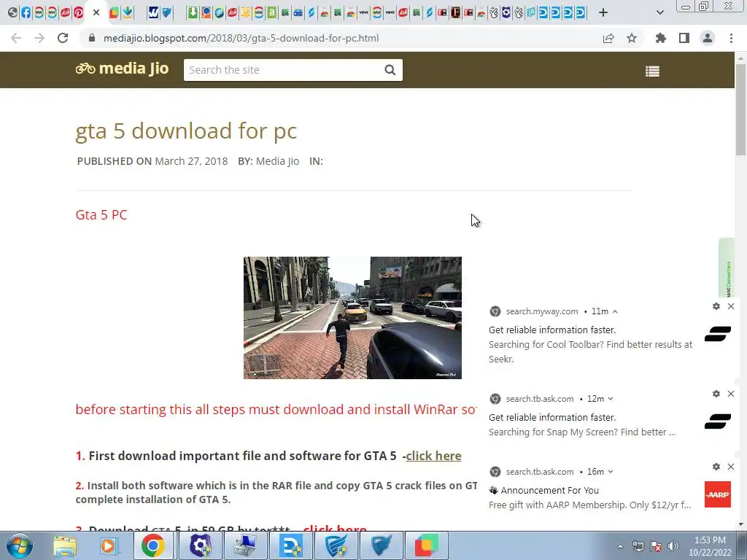
Task: Focus the mediajio.blogspot.com address bar
Action: coord(241,38)
